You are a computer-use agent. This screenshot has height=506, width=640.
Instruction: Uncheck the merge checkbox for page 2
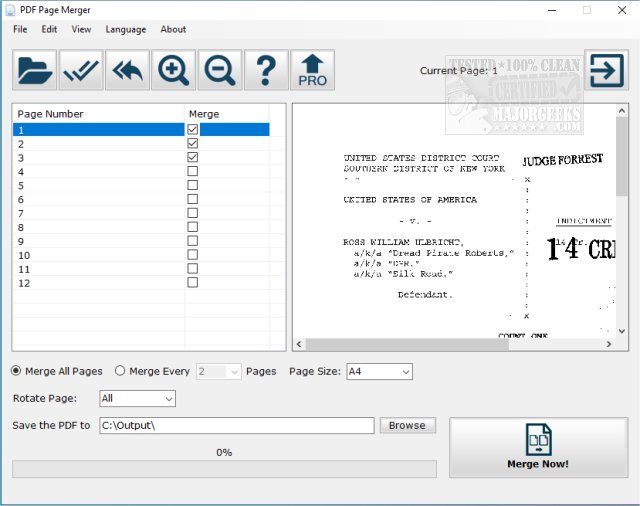pyautogui.click(x=193, y=143)
